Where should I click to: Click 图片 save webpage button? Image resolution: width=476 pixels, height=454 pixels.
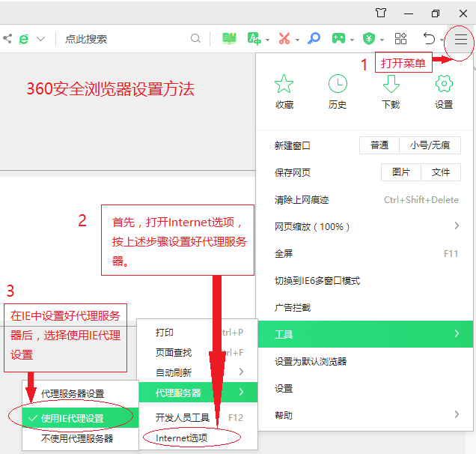(x=401, y=172)
